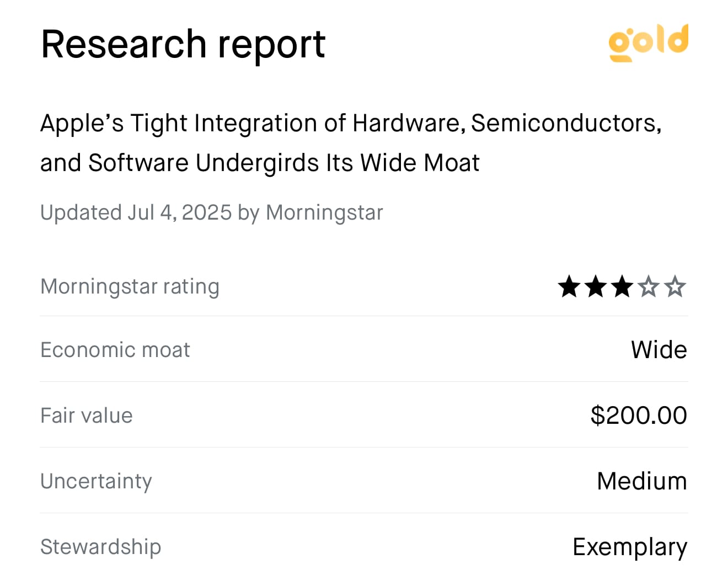Click the 'Software Undergirds Its Wide Moat' line

[284, 163]
